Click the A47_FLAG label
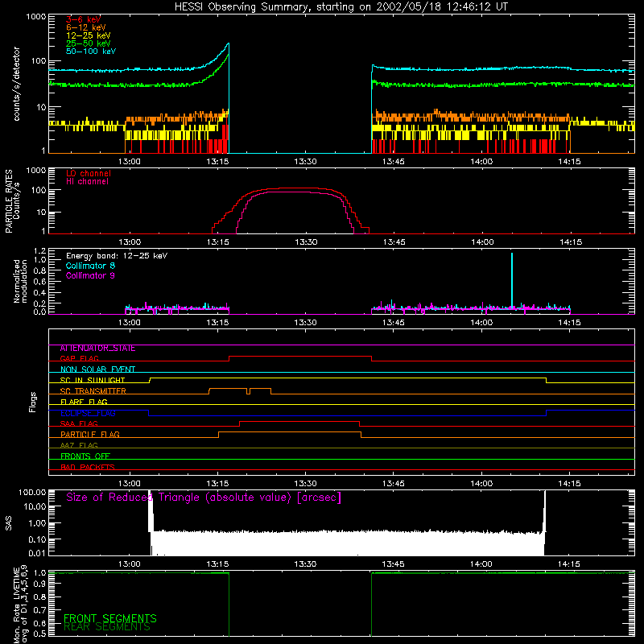 point(79,446)
